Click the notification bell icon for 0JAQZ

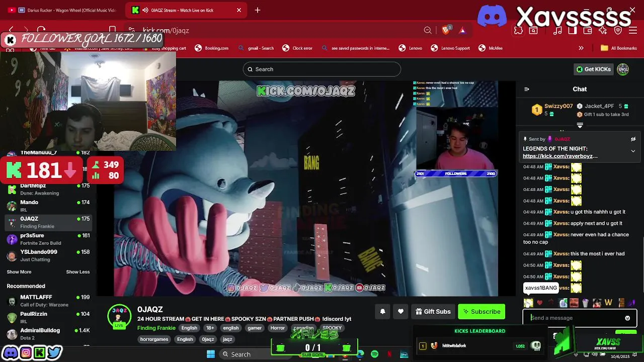tap(382, 312)
